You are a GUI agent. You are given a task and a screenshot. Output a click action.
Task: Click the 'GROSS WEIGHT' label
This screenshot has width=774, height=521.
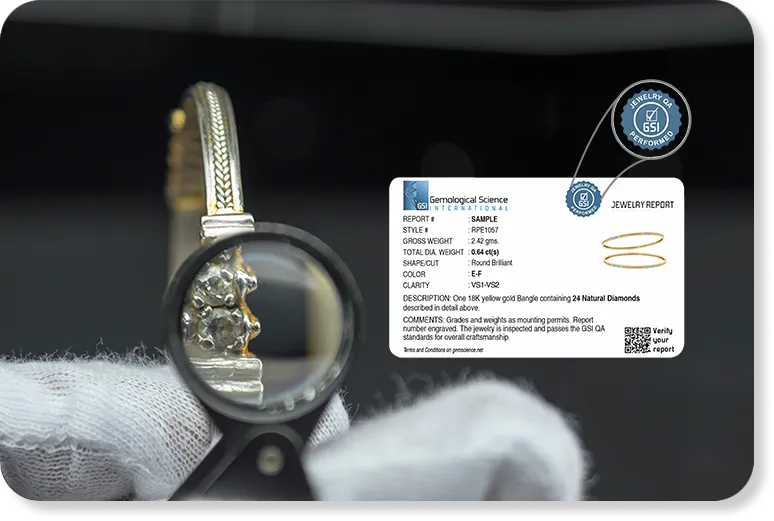click(x=427, y=241)
